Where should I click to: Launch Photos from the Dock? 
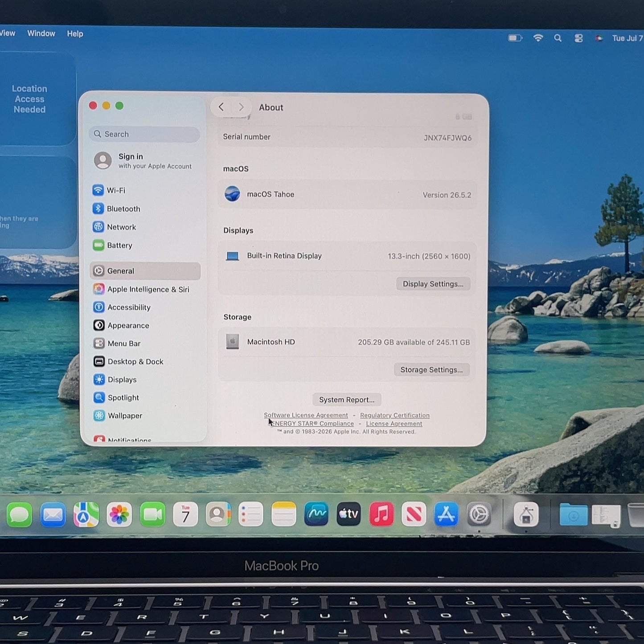[x=119, y=514]
